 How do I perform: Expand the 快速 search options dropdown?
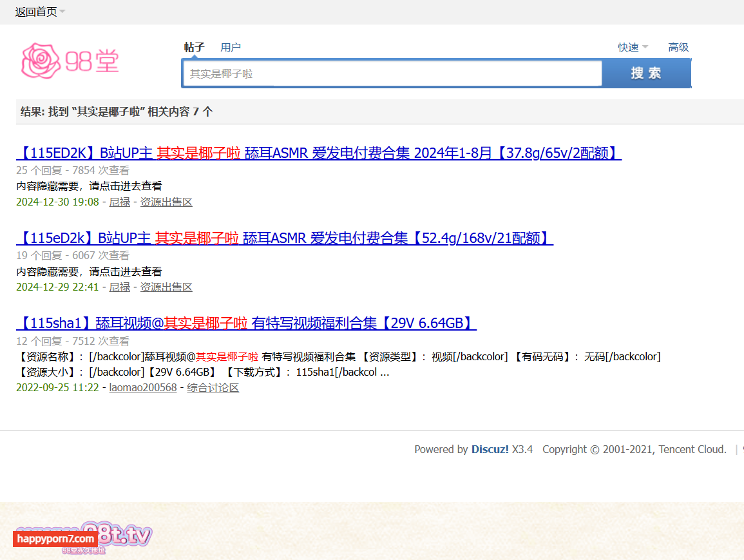[x=633, y=47]
